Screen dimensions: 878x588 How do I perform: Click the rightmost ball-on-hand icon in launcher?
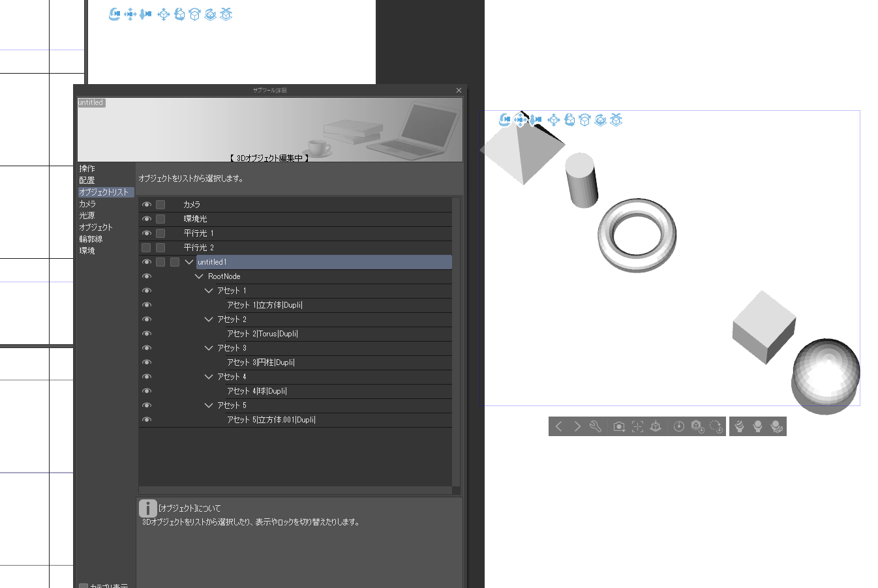point(776,426)
